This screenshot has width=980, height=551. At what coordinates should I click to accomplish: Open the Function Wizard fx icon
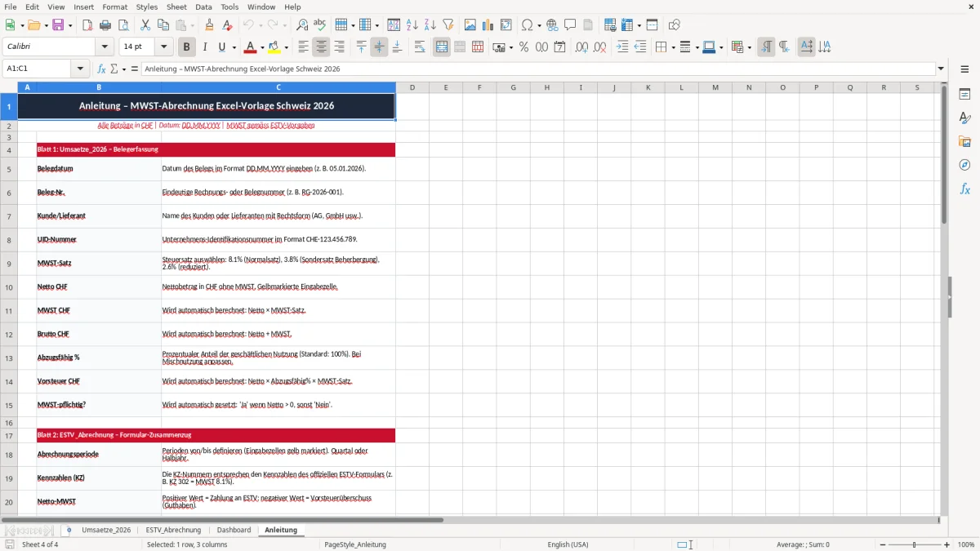(x=102, y=69)
